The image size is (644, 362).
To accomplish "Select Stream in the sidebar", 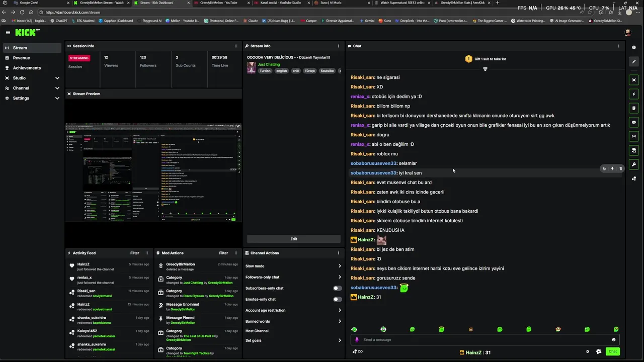I will tap(32, 48).
